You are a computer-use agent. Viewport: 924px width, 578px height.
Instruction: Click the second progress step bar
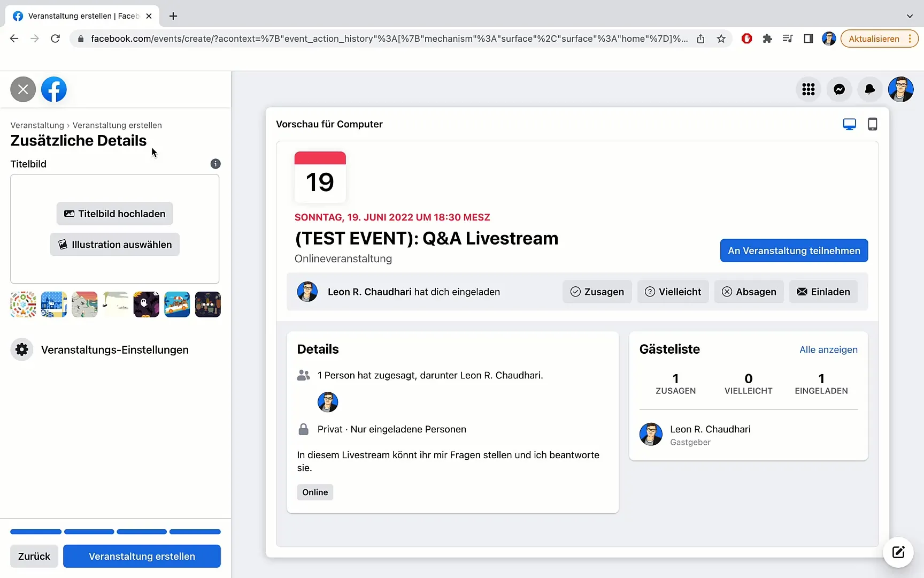[x=89, y=531]
